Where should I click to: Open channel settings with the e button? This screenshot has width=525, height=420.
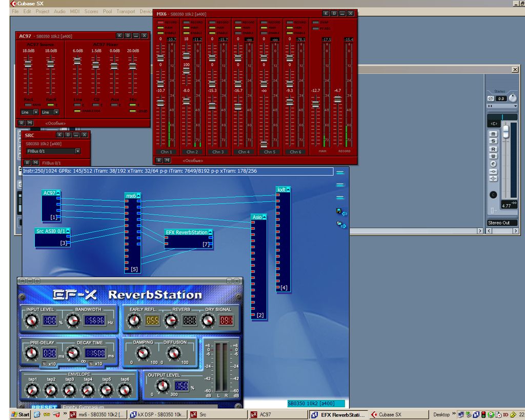(493, 164)
